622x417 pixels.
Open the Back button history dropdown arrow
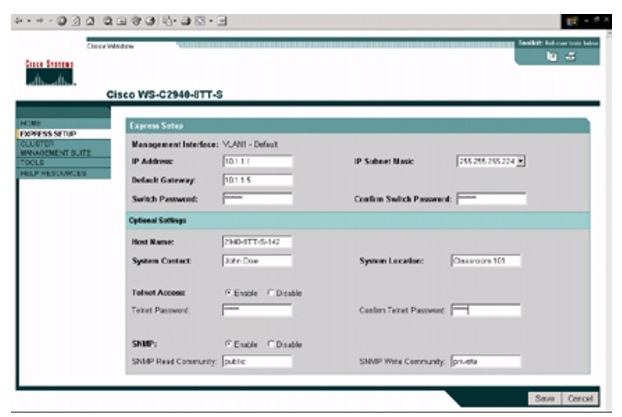29,21
